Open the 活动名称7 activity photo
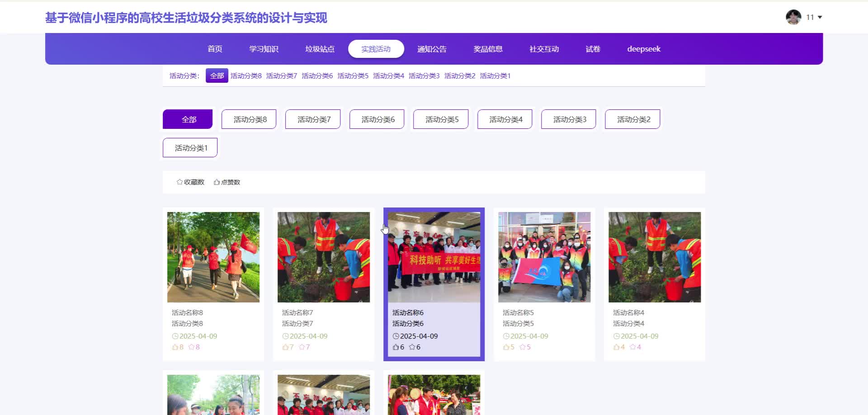The width and height of the screenshot is (868, 415). coord(324,257)
